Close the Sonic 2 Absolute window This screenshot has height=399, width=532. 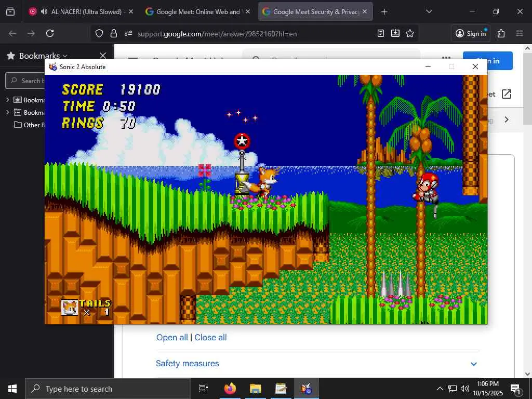point(475,67)
